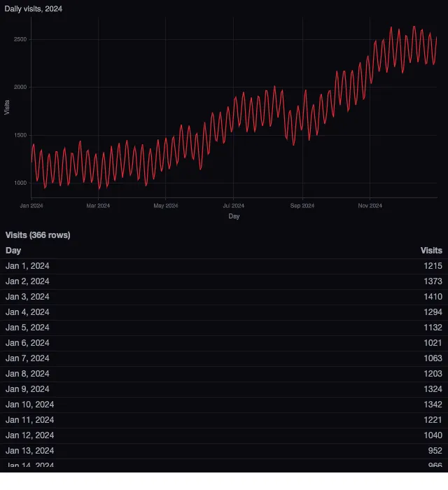
Task: Select the 'Jan 8, 2024' date cell
Action: pos(27,373)
